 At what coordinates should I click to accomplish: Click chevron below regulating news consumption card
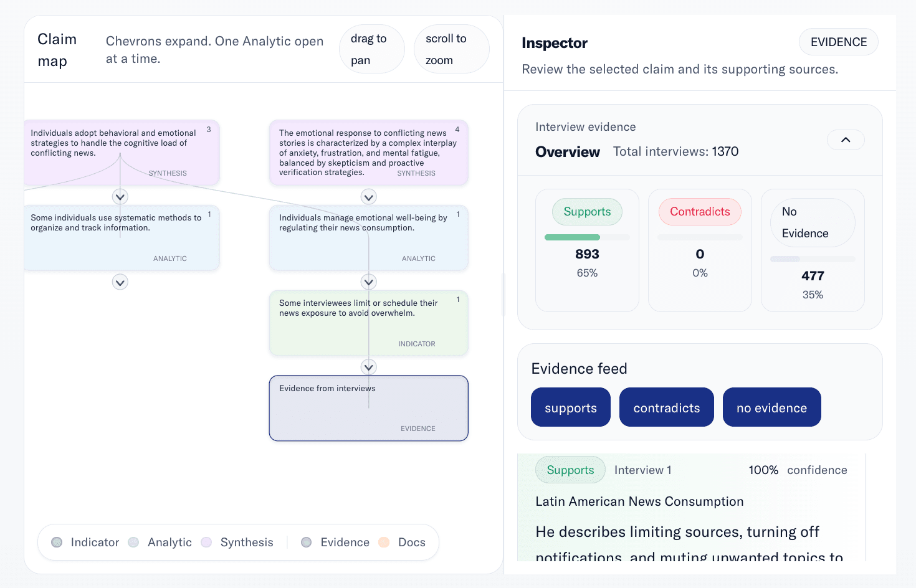[369, 282]
